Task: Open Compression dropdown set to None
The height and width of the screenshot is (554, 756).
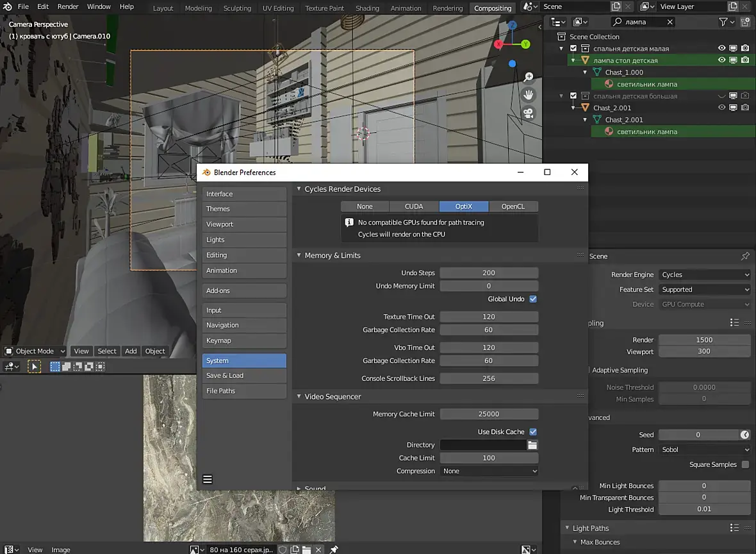Action: coord(489,471)
